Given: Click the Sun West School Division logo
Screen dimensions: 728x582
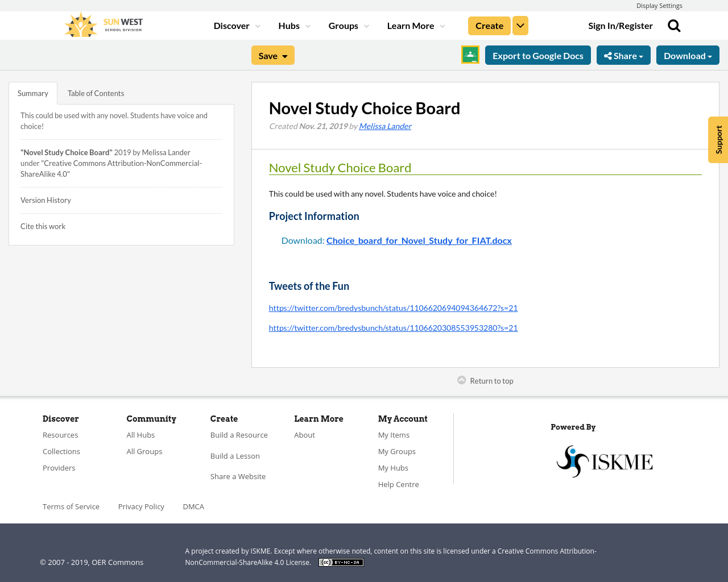Looking at the screenshot, I should point(104,25).
